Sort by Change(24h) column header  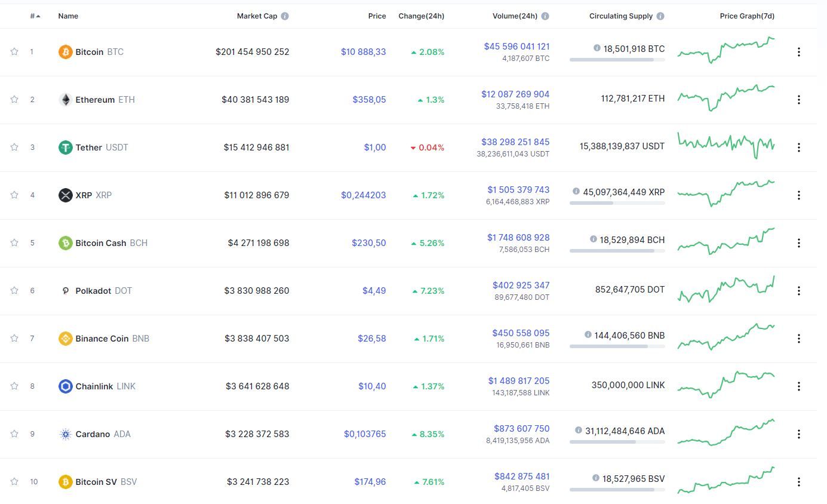point(421,16)
